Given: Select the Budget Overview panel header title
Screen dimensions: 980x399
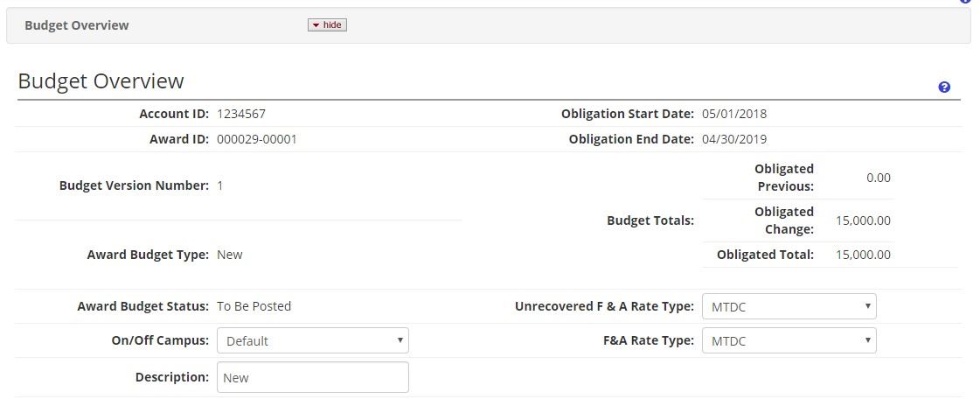Looking at the screenshot, I should click(77, 25).
